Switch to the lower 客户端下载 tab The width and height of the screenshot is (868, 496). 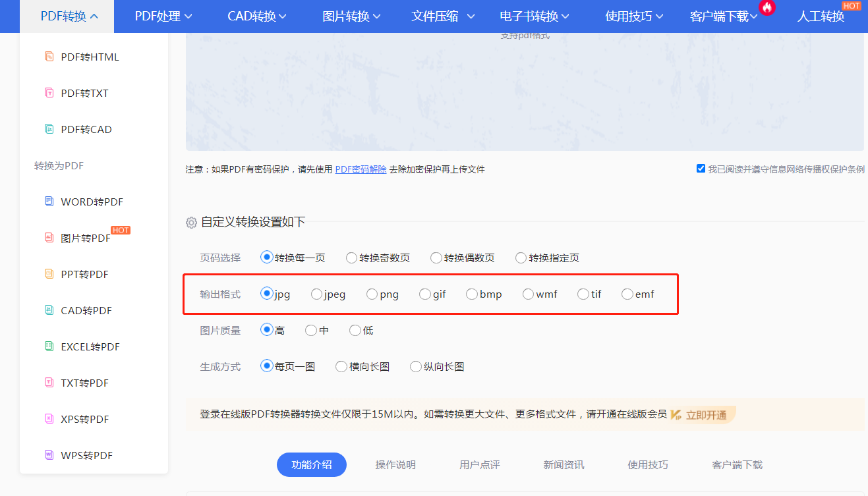pyautogui.click(x=737, y=465)
